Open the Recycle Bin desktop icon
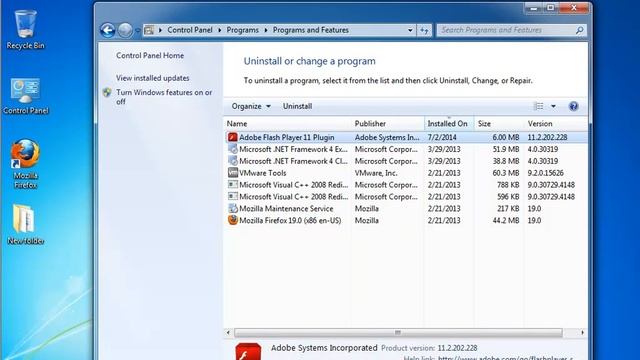The height and width of the screenshot is (360, 640). click(x=25, y=30)
